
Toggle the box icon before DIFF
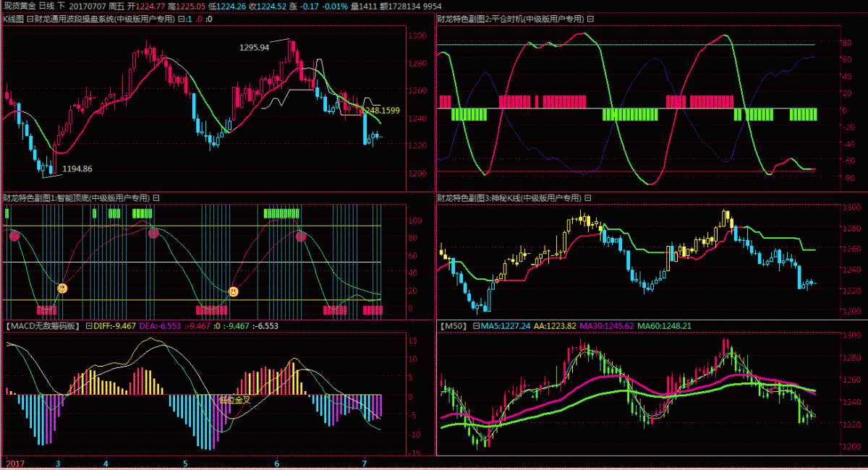89,326
